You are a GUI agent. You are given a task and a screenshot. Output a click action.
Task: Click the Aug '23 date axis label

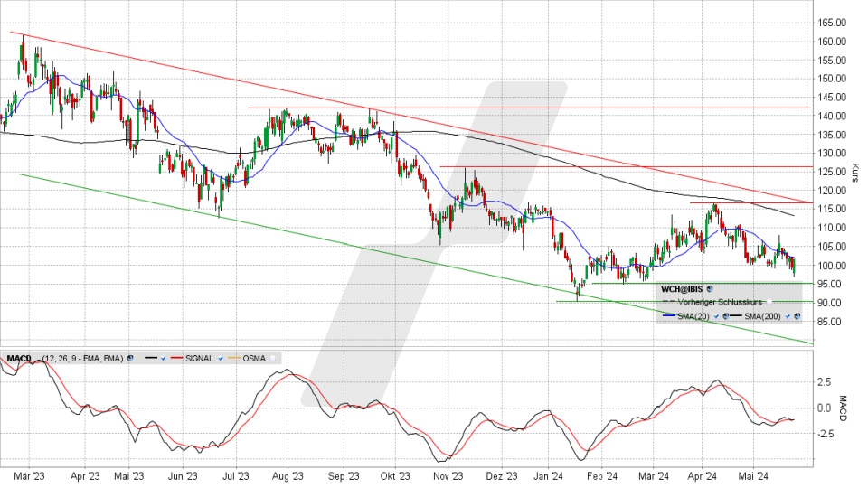(x=288, y=476)
